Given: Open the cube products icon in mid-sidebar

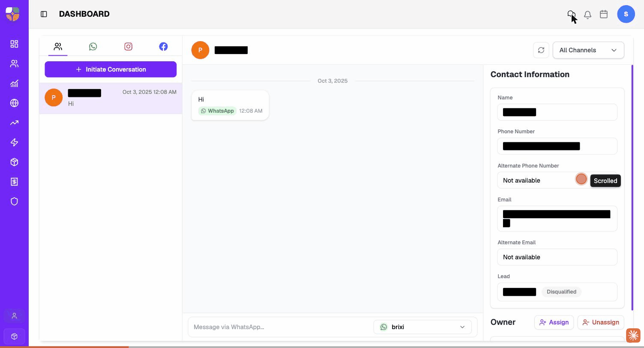Looking at the screenshot, I should (14, 162).
